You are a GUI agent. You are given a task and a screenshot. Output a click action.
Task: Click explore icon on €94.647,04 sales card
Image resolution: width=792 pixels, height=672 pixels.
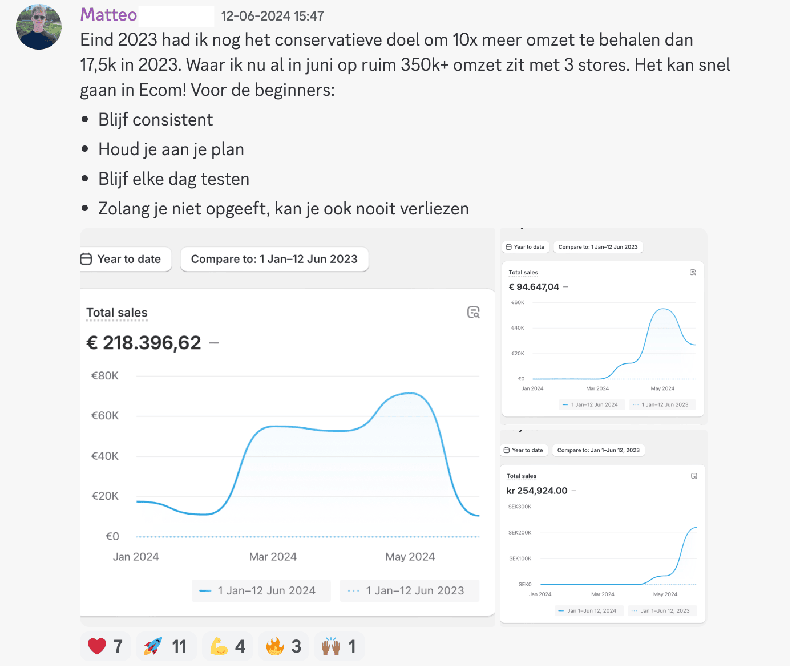693,273
